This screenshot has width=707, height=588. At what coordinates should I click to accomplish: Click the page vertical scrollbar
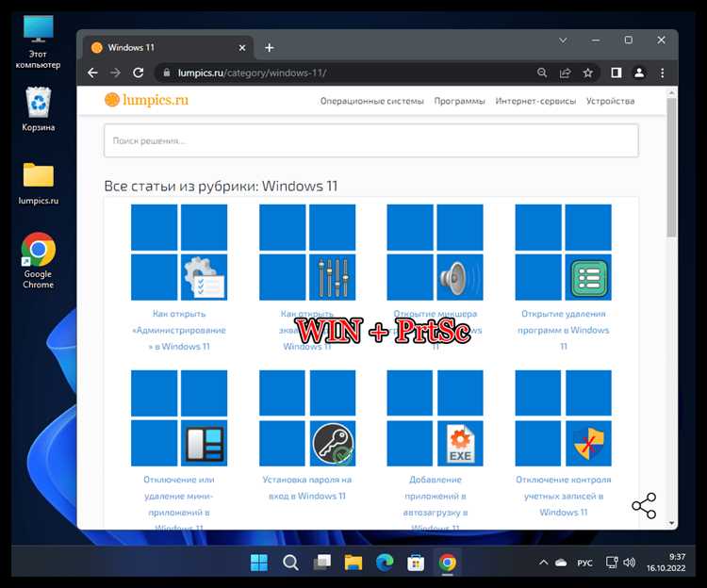[671, 167]
